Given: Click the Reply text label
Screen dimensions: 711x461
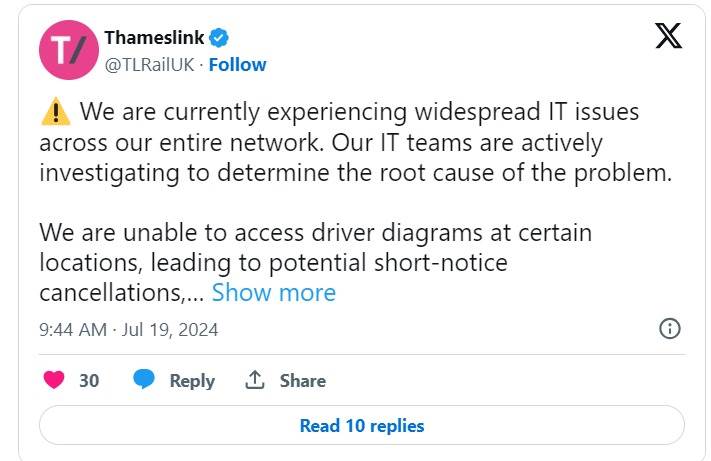Looking at the screenshot, I should click(x=192, y=380).
